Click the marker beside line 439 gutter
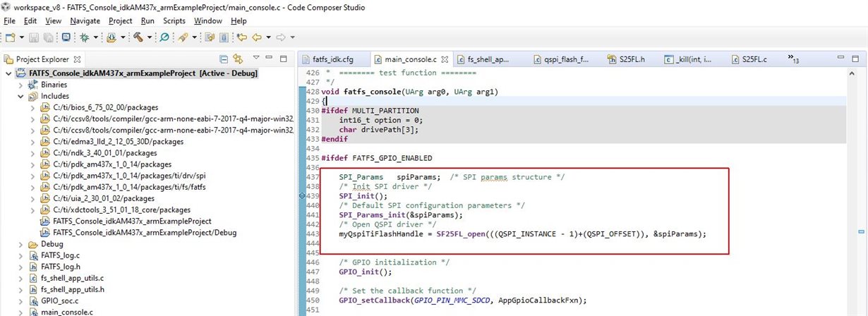 tap(302, 195)
